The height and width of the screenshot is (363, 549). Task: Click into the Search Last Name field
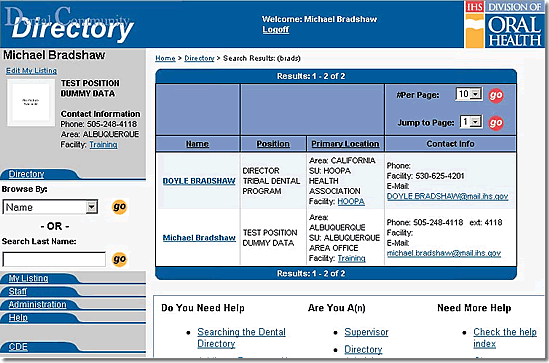click(54, 259)
